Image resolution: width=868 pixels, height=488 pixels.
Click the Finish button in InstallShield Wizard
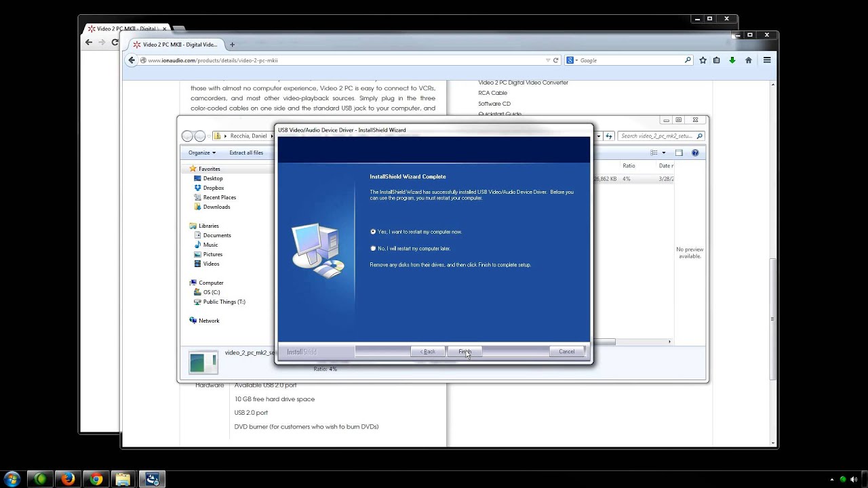coord(465,352)
